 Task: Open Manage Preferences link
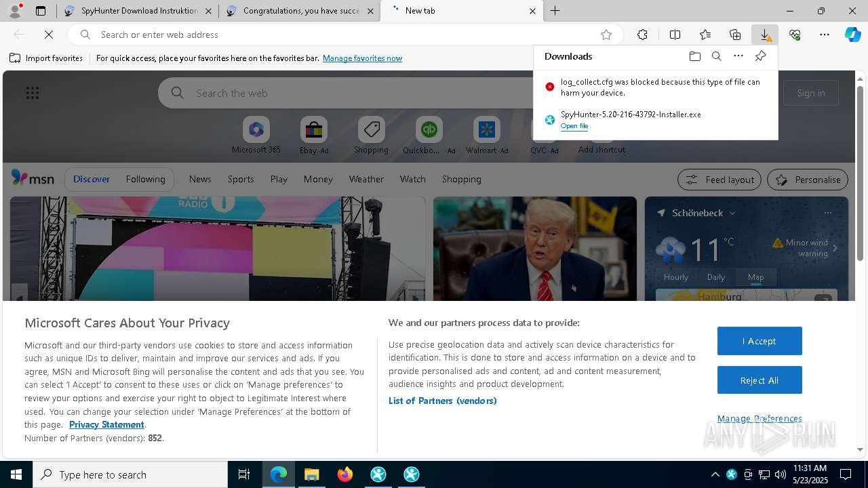pyautogui.click(x=759, y=418)
